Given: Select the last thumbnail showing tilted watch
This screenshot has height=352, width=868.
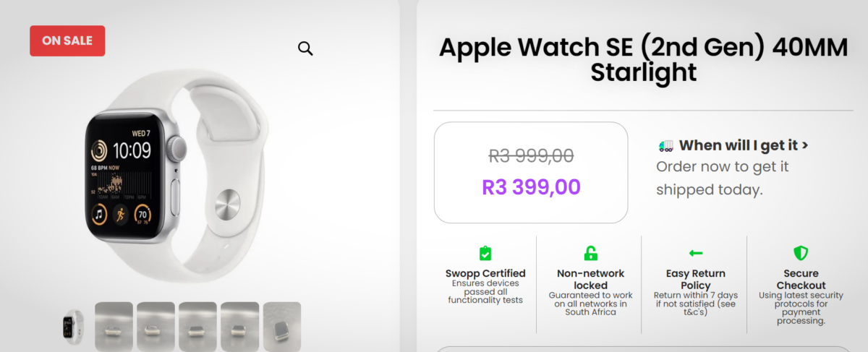Looking at the screenshot, I should 282,327.
